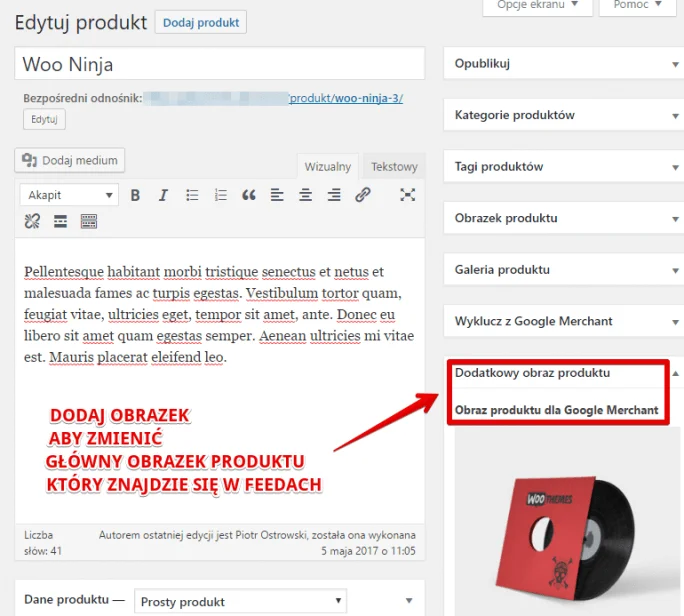Enter distraction-free fullscreen mode
The height and width of the screenshot is (616, 684).
point(407,195)
